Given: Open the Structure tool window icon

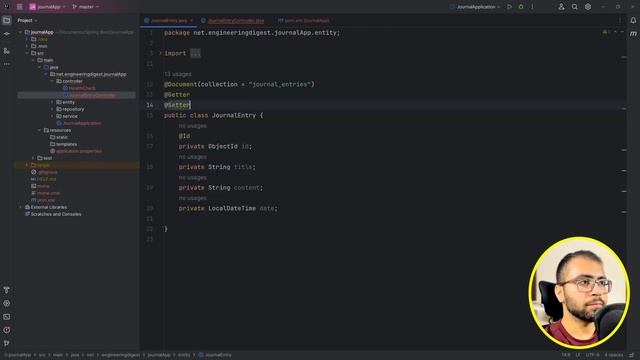Looking at the screenshot, I should (x=7, y=51).
